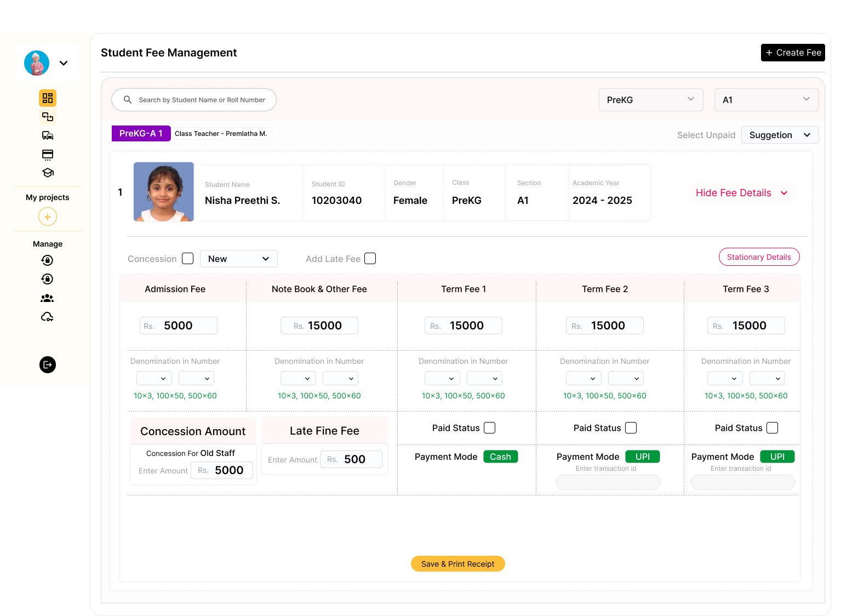The height and width of the screenshot is (616, 841).
Task: Expand the A1 section dropdown
Action: (x=766, y=100)
